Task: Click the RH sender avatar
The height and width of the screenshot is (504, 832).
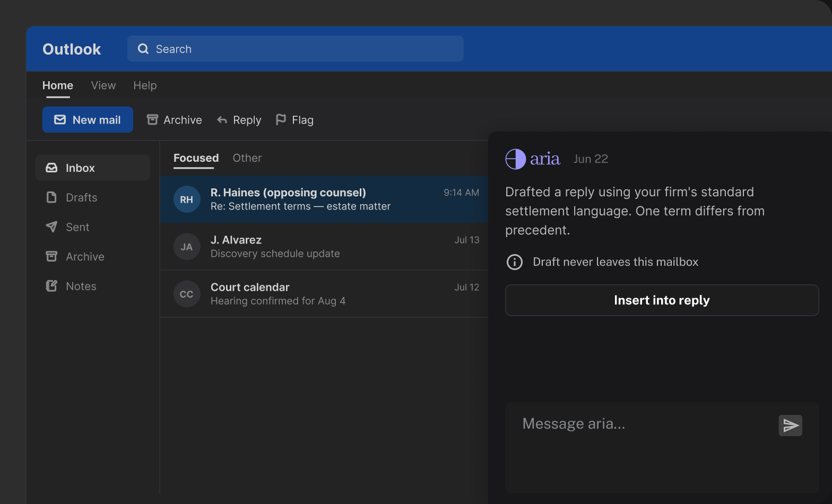Action: (x=187, y=199)
